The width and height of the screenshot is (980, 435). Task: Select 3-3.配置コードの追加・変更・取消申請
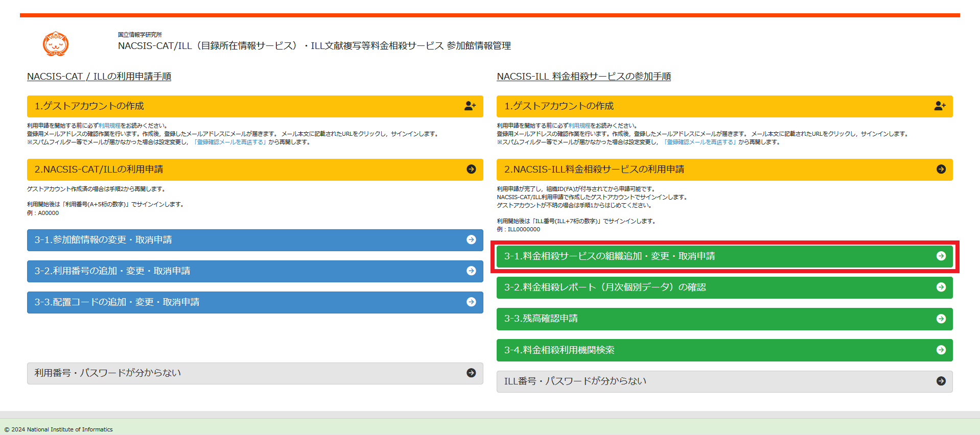pos(255,302)
